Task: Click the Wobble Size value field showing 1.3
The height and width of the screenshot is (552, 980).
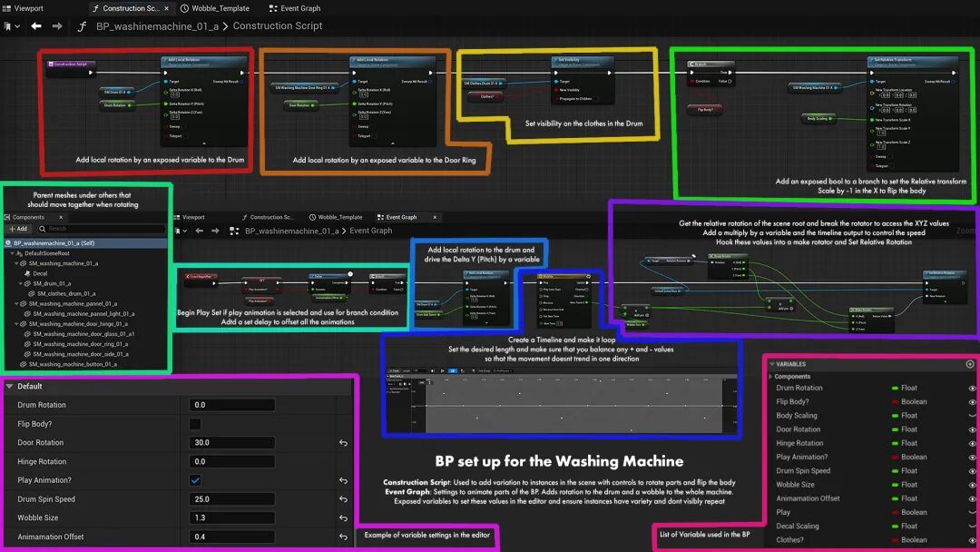Action: click(x=232, y=518)
